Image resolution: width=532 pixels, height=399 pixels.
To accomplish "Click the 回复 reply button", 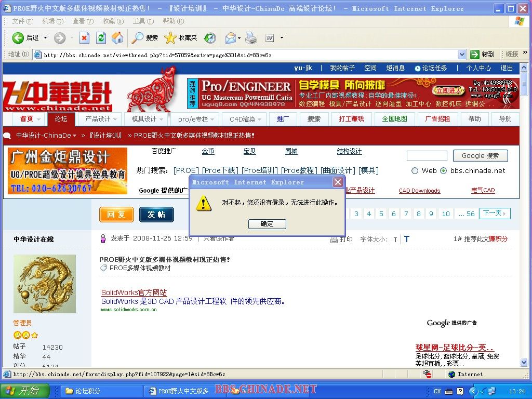I will (x=116, y=215).
